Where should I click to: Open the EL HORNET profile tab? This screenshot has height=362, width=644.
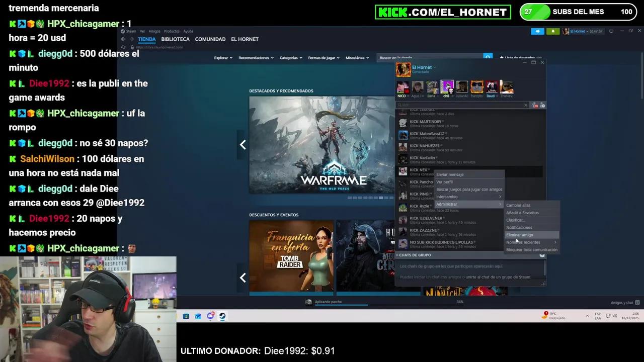click(245, 39)
